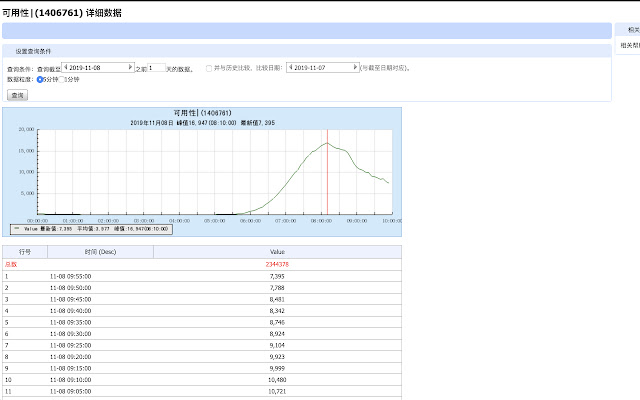Select the 5分钟 granularity radio button

pyautogui.click(x=40, y=80)
